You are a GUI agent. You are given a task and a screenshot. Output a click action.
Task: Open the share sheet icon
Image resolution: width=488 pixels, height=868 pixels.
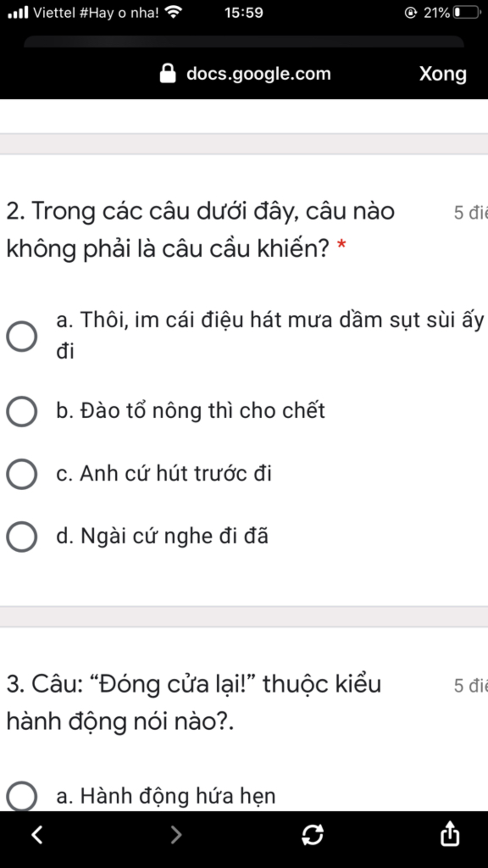[x=449, y=834]
